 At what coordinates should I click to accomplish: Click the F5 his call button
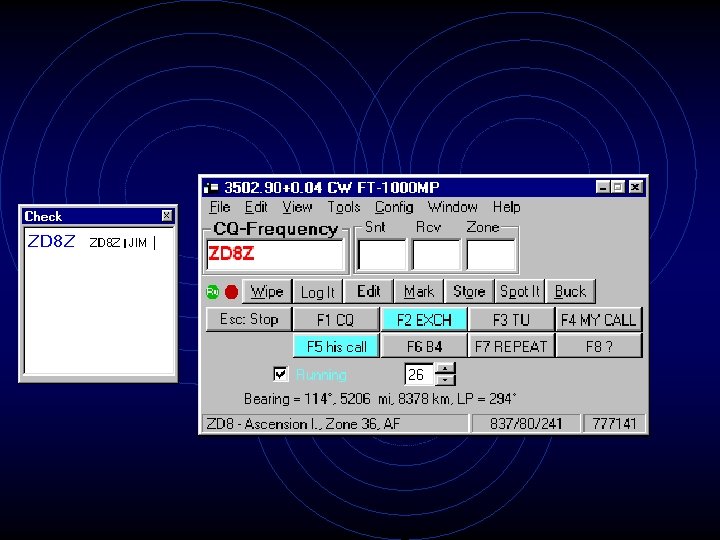[x=336, y=346]
